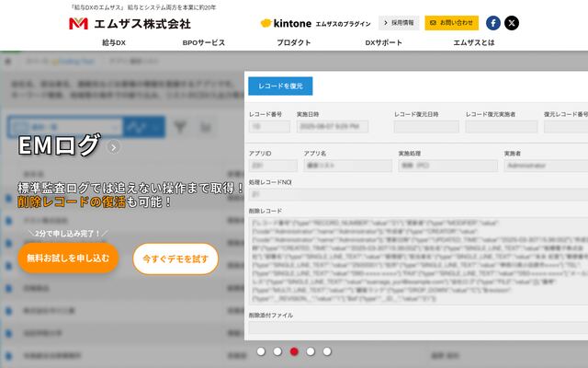
Task: Select the fifth carousel dot
Action: pyautogui.click(x=327, y=351)
